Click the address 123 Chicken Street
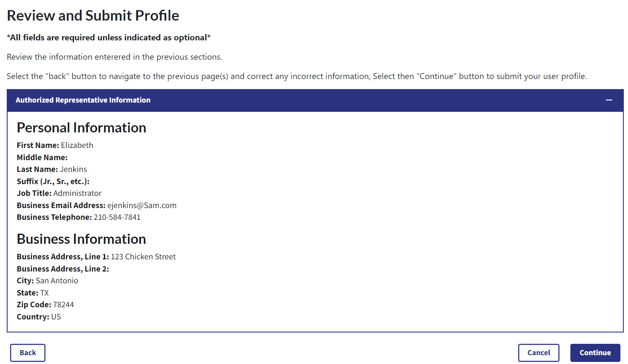Screen dimensions: 628x364 (143, 257)
